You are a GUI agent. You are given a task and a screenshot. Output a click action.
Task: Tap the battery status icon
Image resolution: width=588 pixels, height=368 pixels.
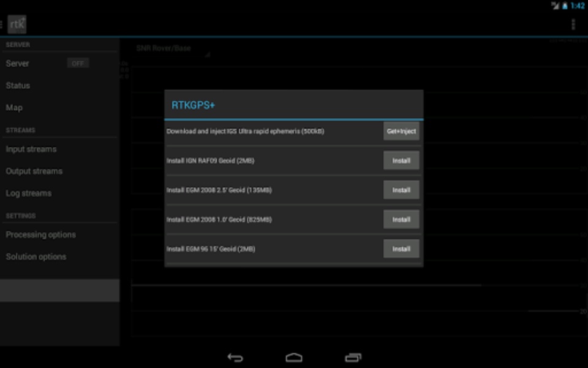[565, 6]
